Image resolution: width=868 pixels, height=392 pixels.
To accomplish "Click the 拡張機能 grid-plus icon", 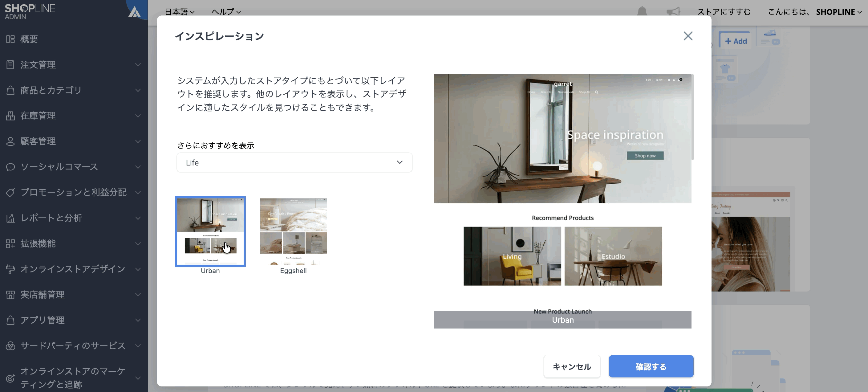I will 10,243.
